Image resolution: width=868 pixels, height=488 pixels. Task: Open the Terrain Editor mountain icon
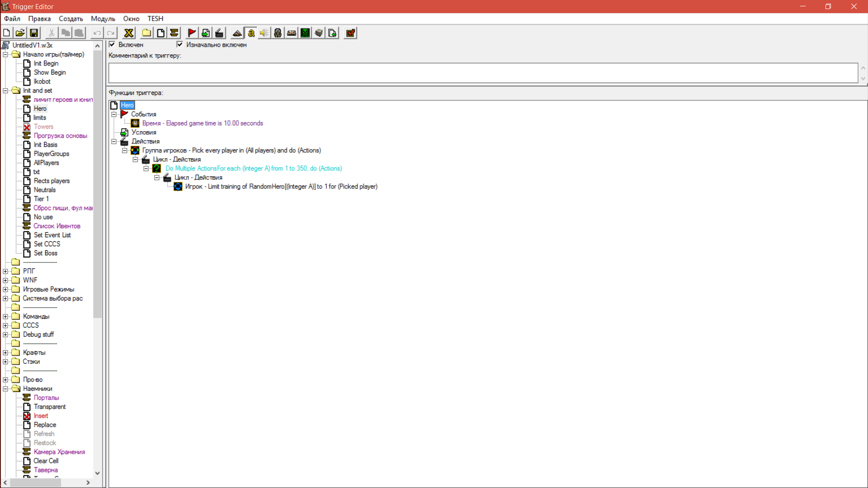pos(237,33)
